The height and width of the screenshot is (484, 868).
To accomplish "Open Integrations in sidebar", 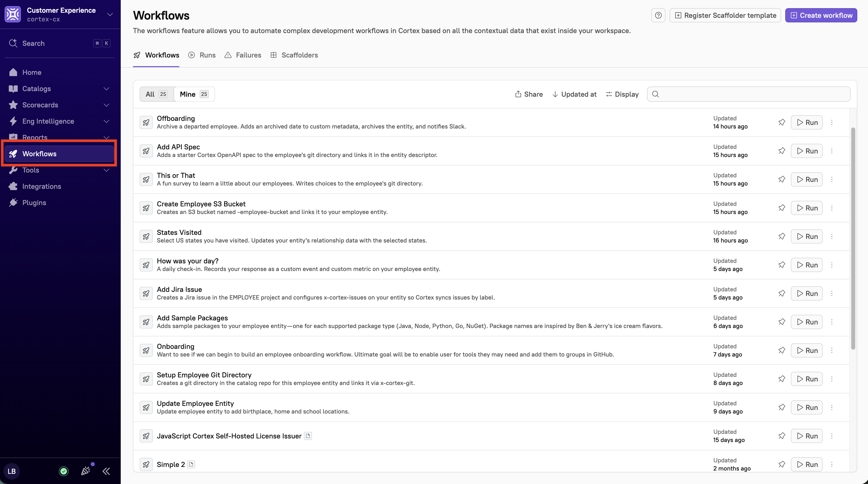I will click(x=59, y=187).
